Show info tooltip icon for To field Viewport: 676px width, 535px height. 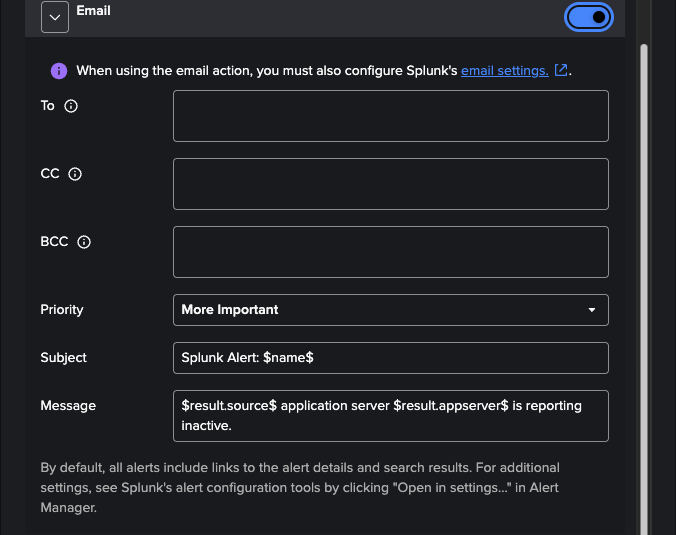click(71, 106)
